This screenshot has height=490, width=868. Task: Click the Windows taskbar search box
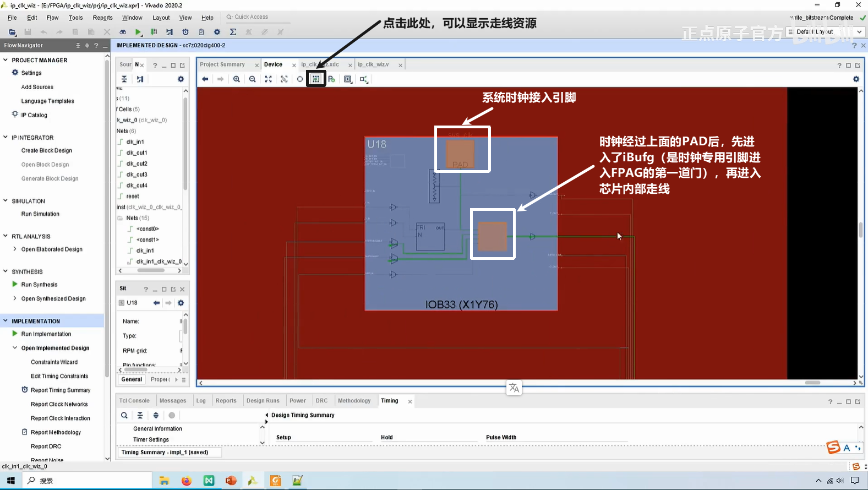[87, 481]
